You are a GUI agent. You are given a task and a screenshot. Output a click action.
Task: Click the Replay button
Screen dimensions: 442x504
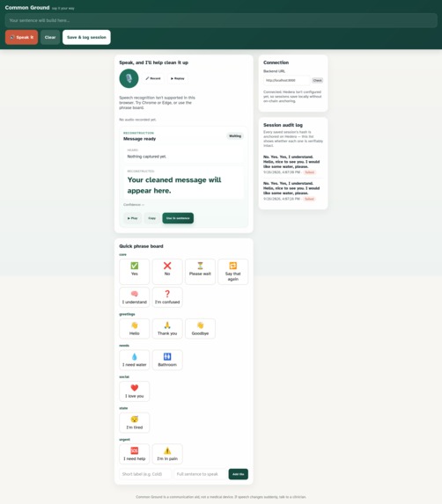[178, 78]
